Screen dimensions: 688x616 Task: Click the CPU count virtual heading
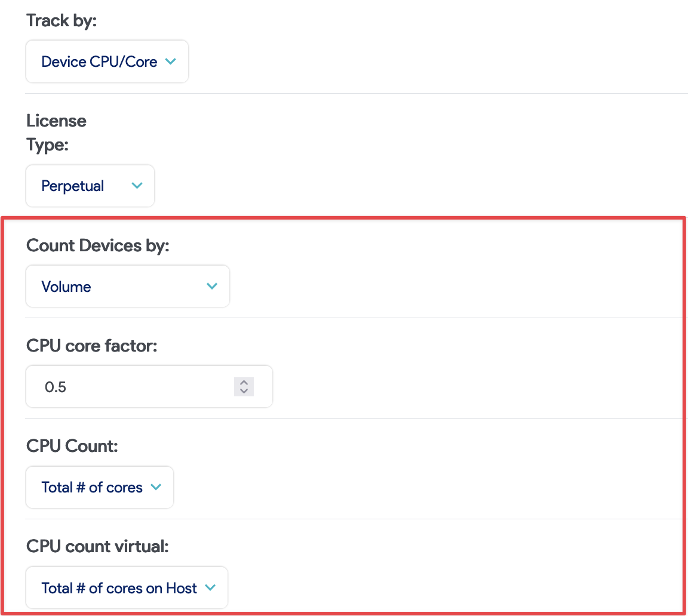[x=97, y=546]
